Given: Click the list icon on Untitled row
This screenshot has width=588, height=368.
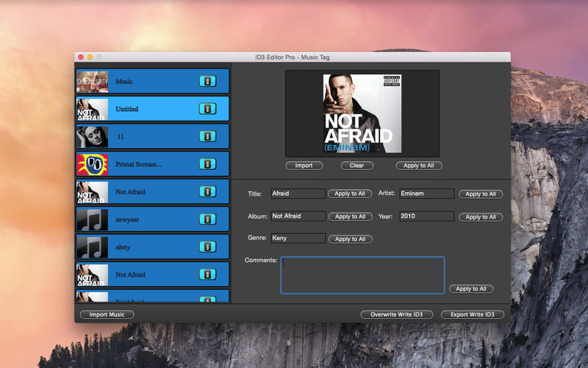Looking at the screenshot, I should [207, 109].
